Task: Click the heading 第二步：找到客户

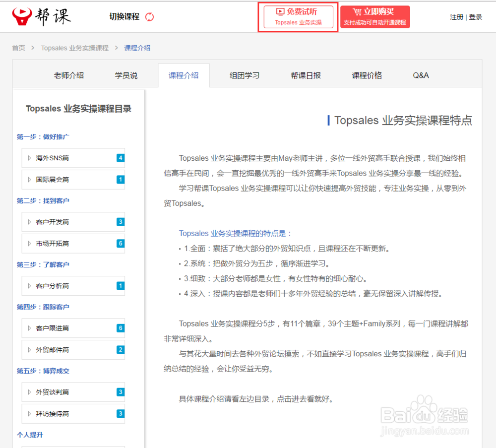Action: [x=43, y=200]
